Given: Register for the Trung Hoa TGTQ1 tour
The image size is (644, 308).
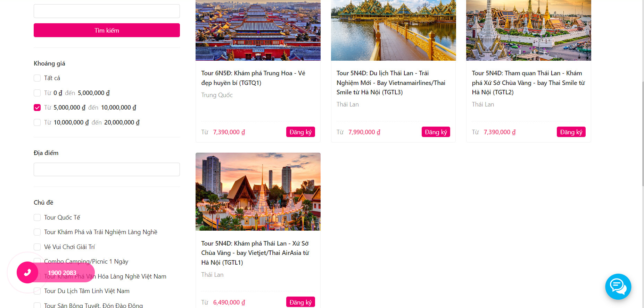Looking at the screenshot, I should click(300, 132).
